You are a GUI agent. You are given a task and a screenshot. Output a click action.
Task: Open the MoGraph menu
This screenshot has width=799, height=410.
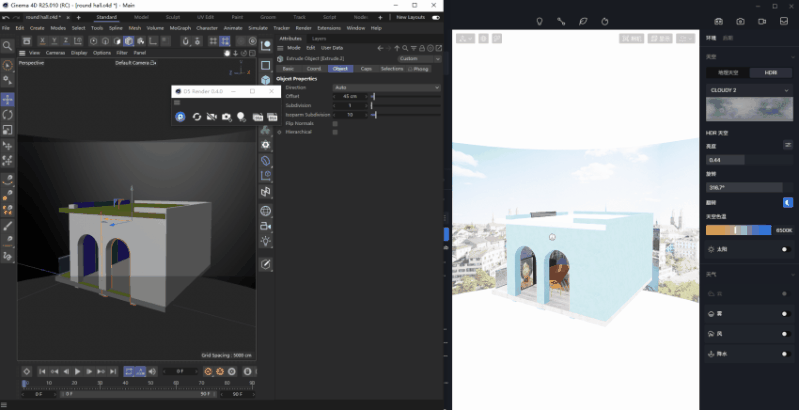coord(181,28)
